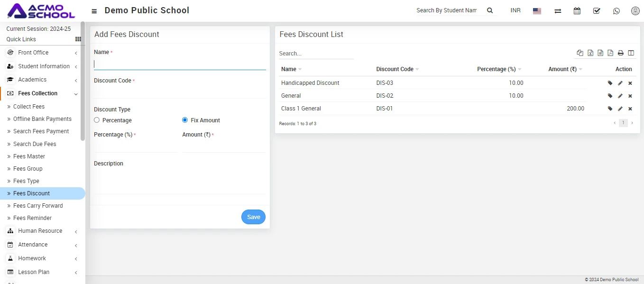Click the Save button

253,217
